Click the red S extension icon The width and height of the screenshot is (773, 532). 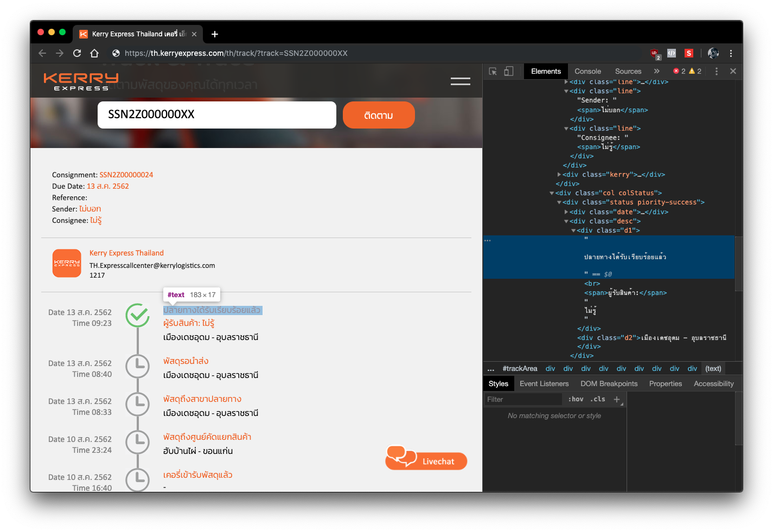pyautogui.click(x=689, y=53)
